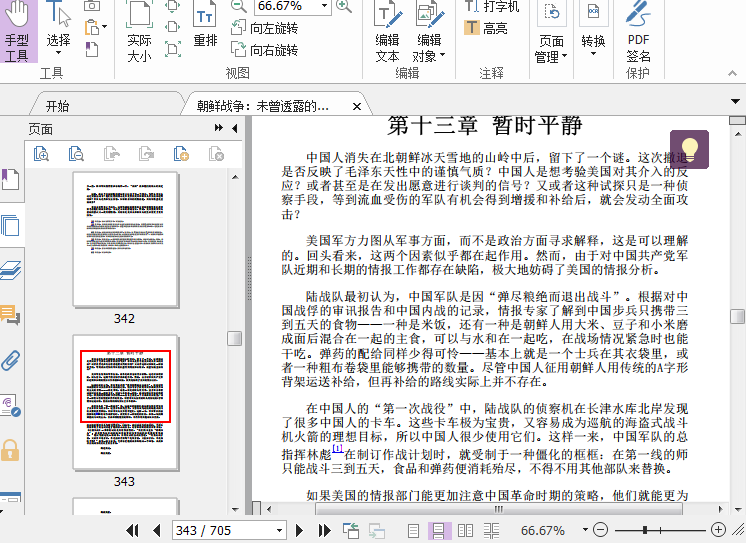Open 编辑对象 edit object tool
Image resolution: width=746 pixels, height=543 pixels.
pyautogui.click(x=429, y=31)
